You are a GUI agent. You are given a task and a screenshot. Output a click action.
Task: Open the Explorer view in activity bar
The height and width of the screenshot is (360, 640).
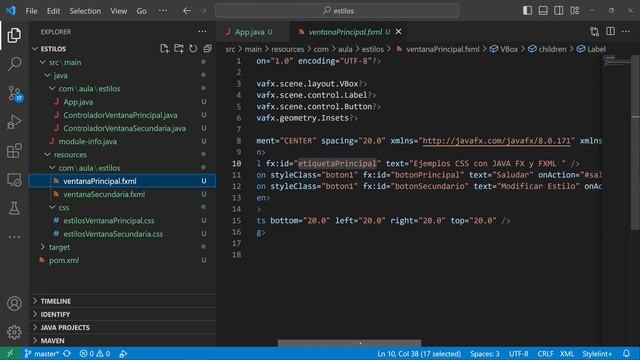14,36
